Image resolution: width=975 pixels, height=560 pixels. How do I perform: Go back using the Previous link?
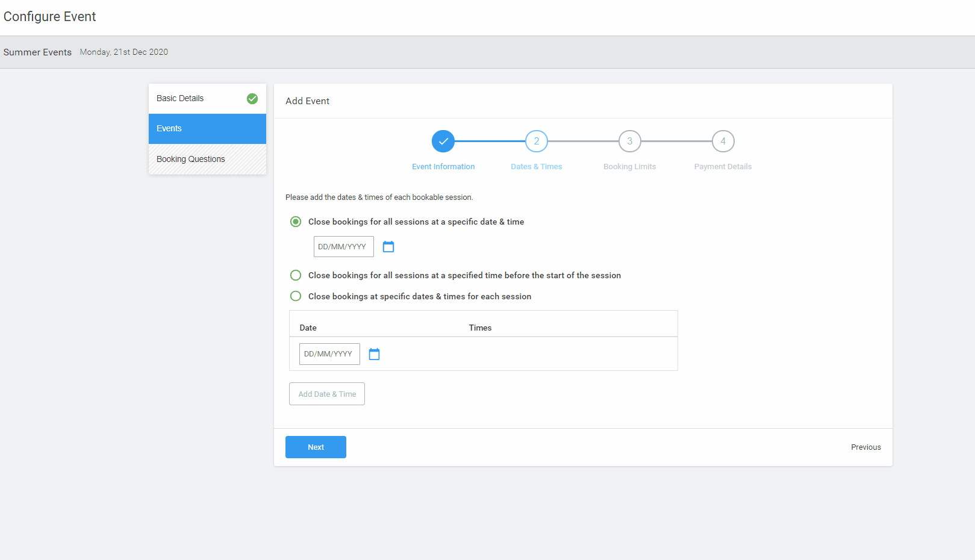[865, 447]
